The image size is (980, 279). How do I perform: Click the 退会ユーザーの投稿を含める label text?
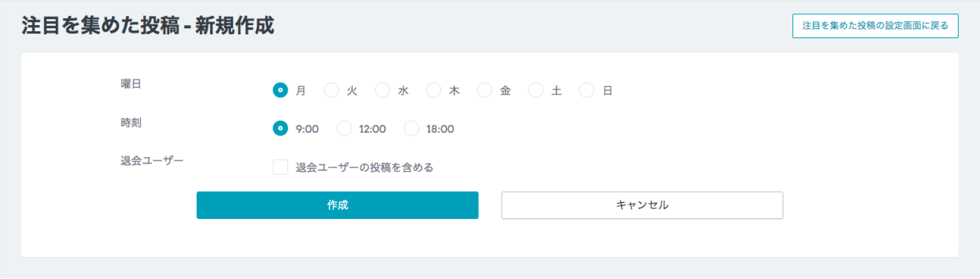(x=364, y=167)
